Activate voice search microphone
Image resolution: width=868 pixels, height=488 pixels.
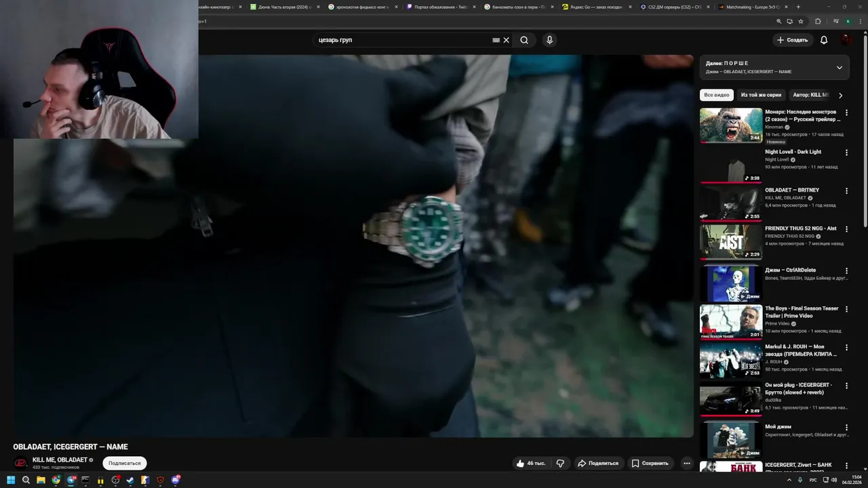(x=549, y=40)
